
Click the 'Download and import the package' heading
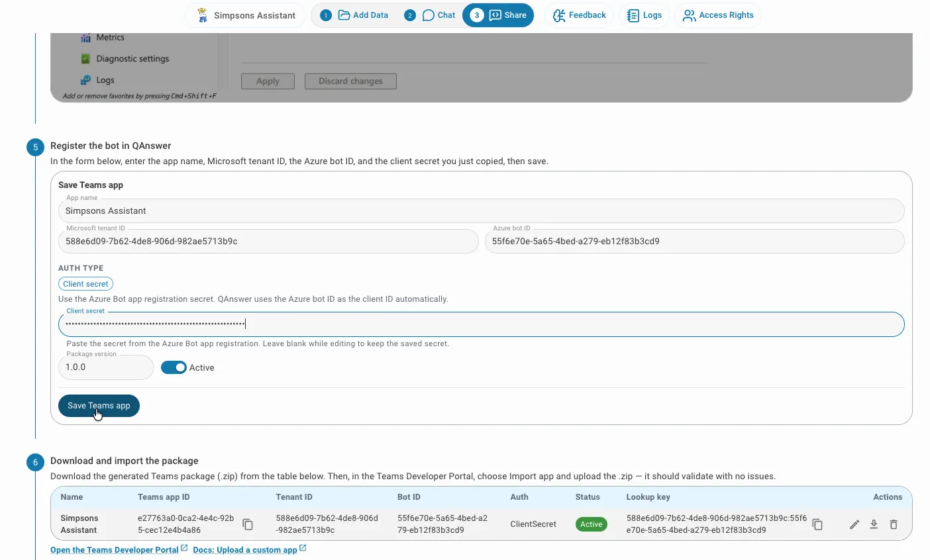point(125,461)
